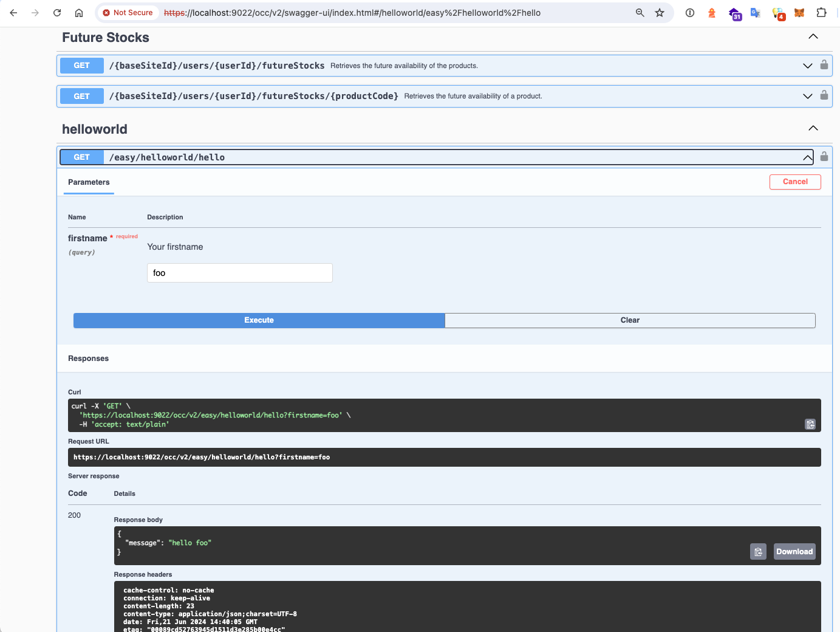
Task: Click the lock icon on helloworld hello endpoint
Action: pyautogui.click(x=824, y=157)
